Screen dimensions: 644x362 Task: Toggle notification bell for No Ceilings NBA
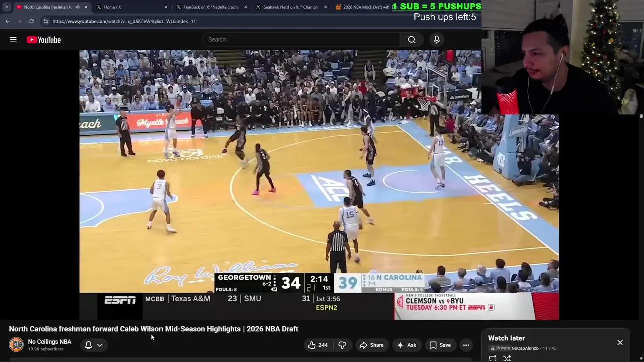[x=88, y=345]
